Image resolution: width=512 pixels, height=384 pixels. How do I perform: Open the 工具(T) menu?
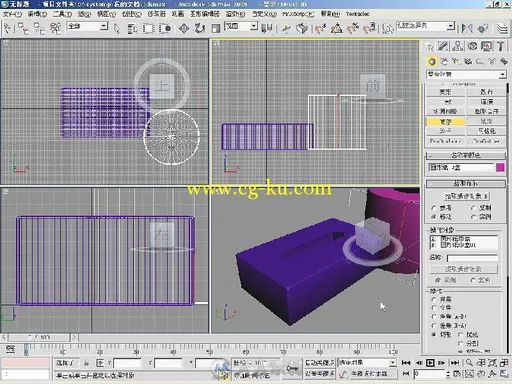click(x=62, y=14)
